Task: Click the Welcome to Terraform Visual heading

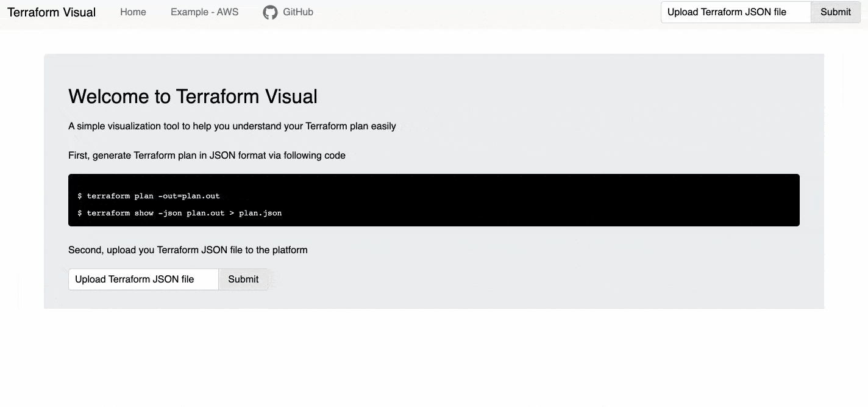Action: coord(193,96)
